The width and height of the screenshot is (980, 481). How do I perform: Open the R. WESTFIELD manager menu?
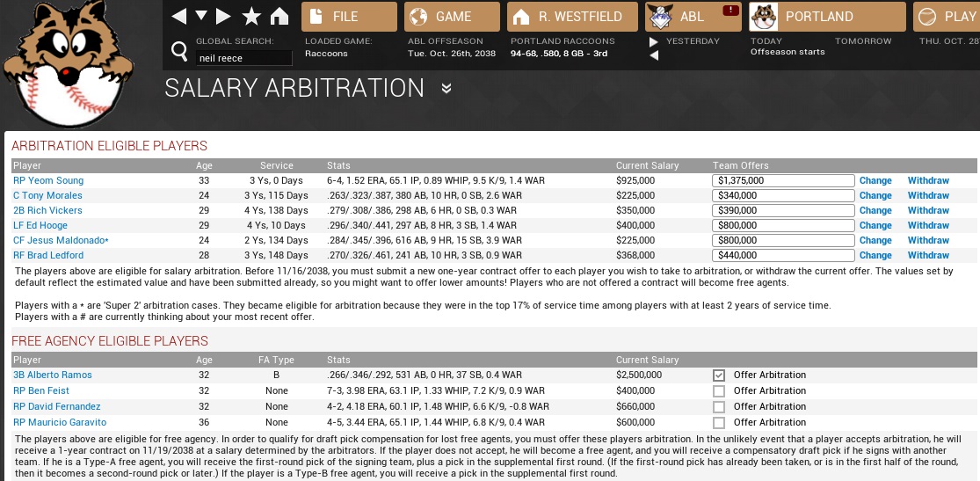pos(572,17)
